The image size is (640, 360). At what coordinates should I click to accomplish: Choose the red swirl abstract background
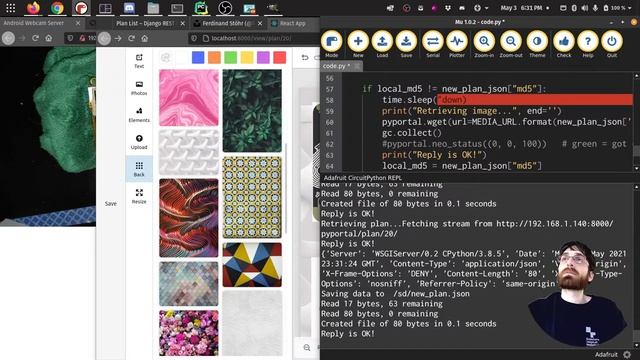[x=189, y=218]
